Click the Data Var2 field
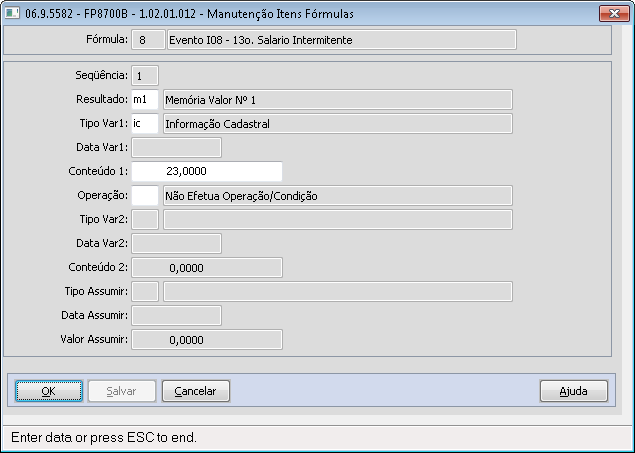Screen dimensions: 635x453 177,243
